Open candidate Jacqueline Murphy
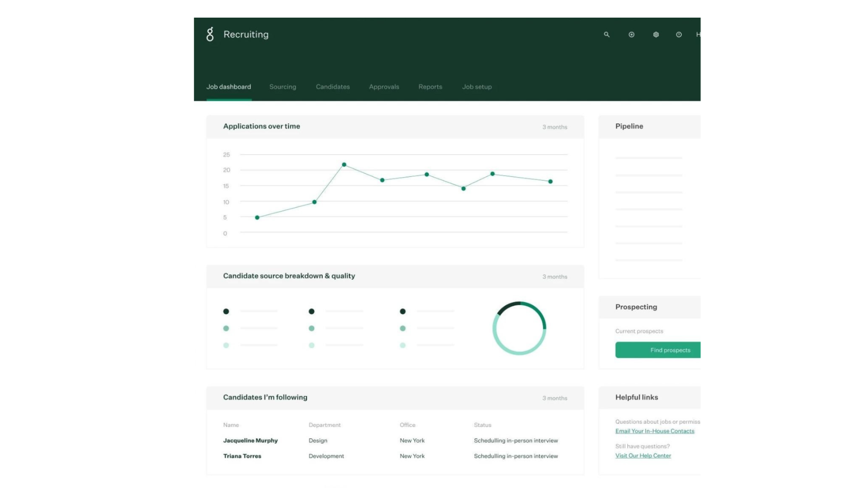Image resolution: width=868 pixels, height=488 pixels. click(x=250, y=441)
